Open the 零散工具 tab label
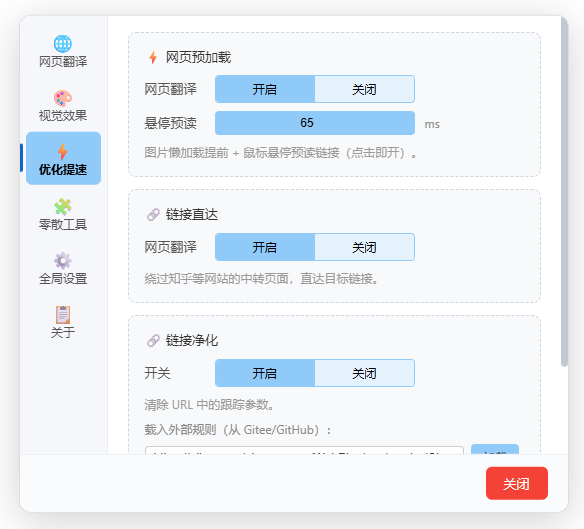This screenshot has height=529, width=584. (x=63, y=224)
